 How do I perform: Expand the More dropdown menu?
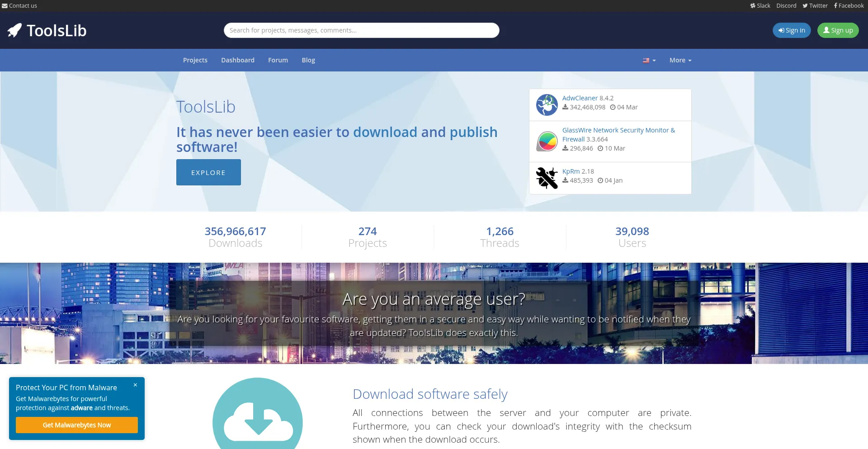tap(680, 60)
